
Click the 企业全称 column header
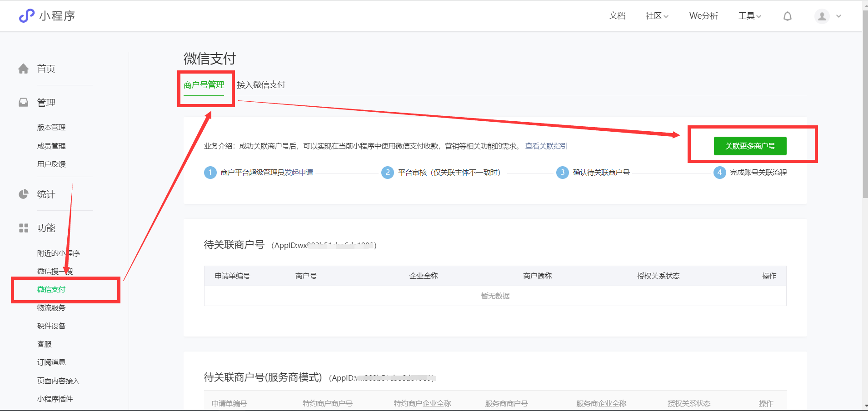click(424, 276)
